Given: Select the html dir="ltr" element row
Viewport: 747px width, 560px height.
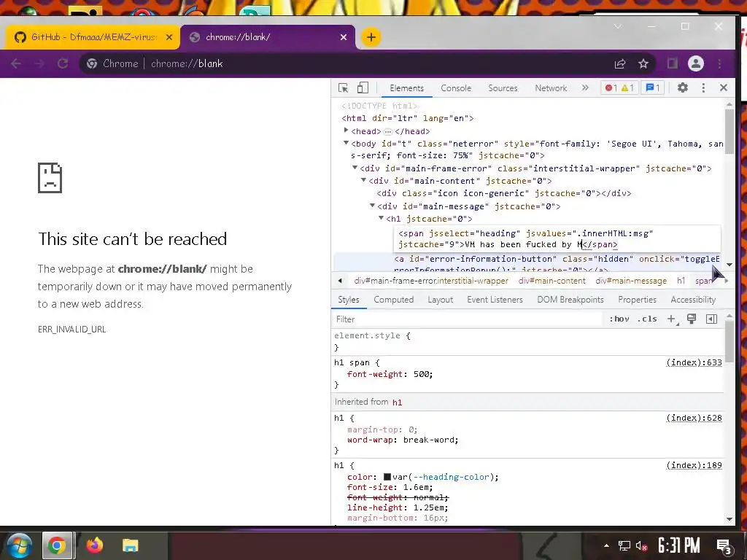Looking at the screenshot, I should 407,118.
